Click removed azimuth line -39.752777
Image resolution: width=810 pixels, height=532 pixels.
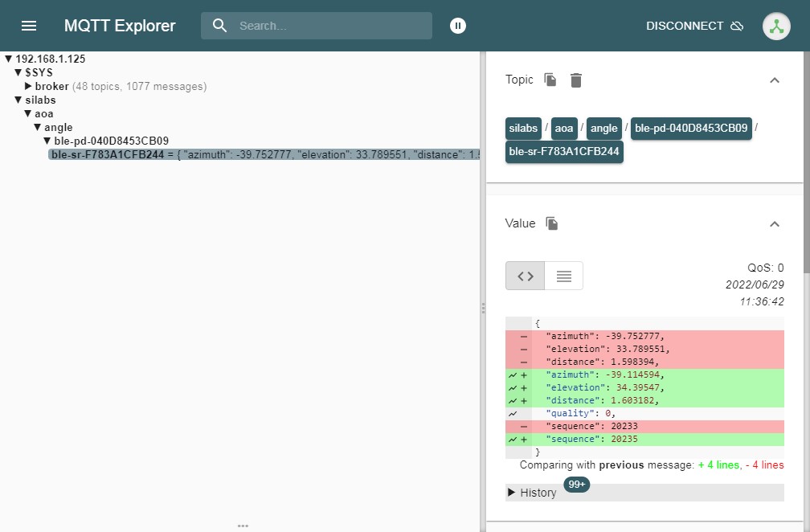point(644,336)
